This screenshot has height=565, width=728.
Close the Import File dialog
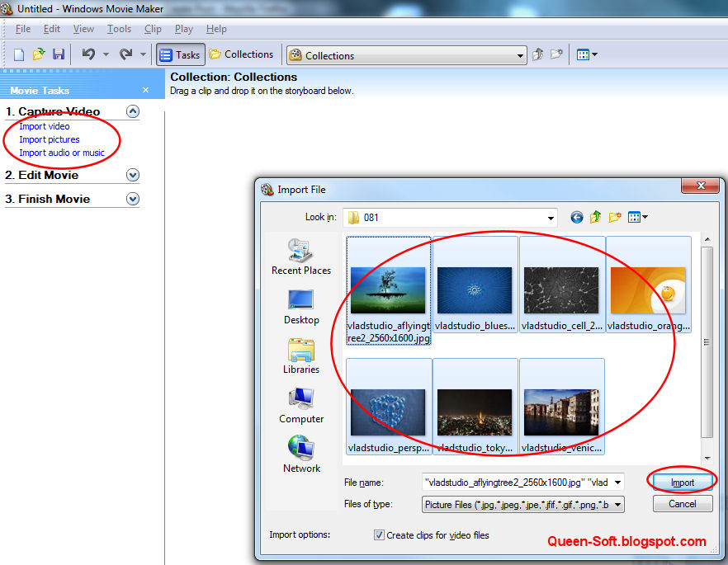701,186
